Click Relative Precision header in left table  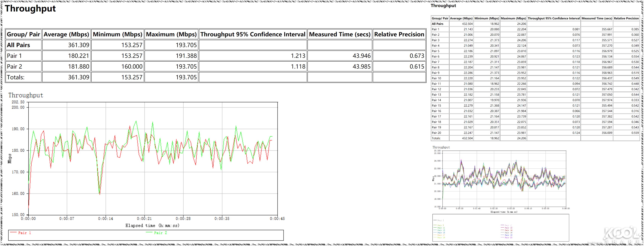(x=399, y=34)
